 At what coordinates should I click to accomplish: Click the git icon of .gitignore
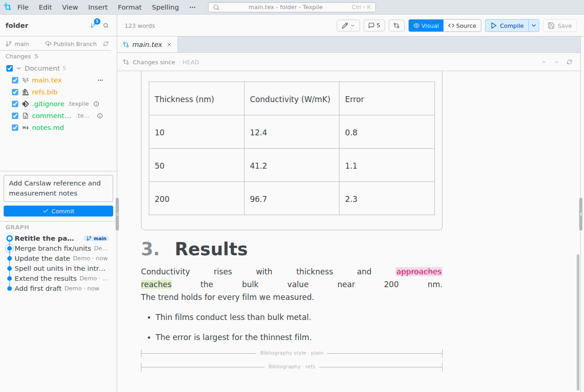click(26, 104)
